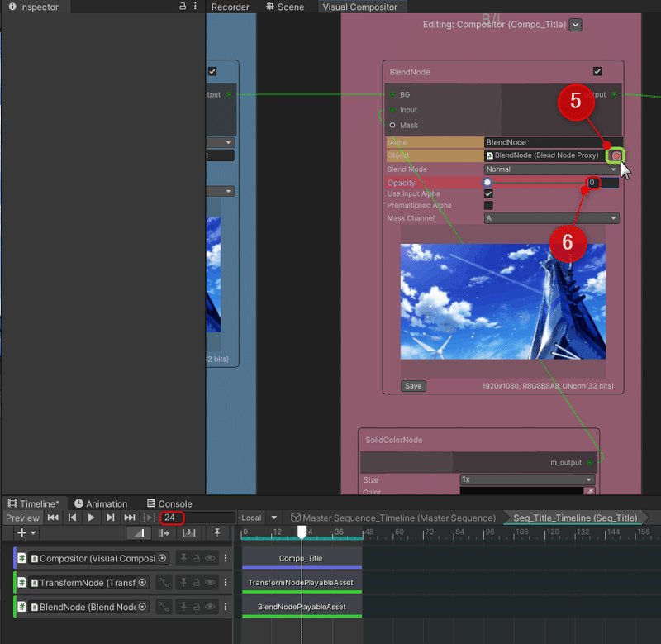Open Compositor track options menu
The width and height of the screenshot is (661, 644).
click(226, 558)
